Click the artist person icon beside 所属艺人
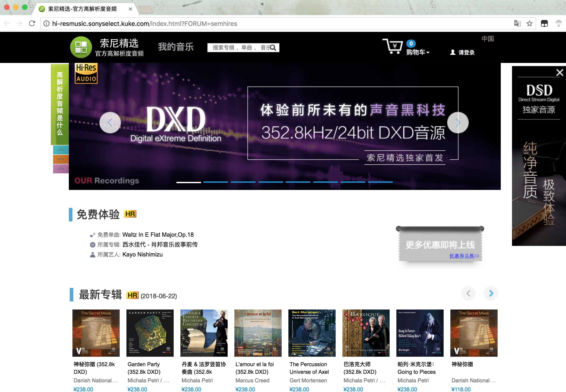The height and width of the screenshot is (392, 566). pyautogui.click(x=92, y=255)
